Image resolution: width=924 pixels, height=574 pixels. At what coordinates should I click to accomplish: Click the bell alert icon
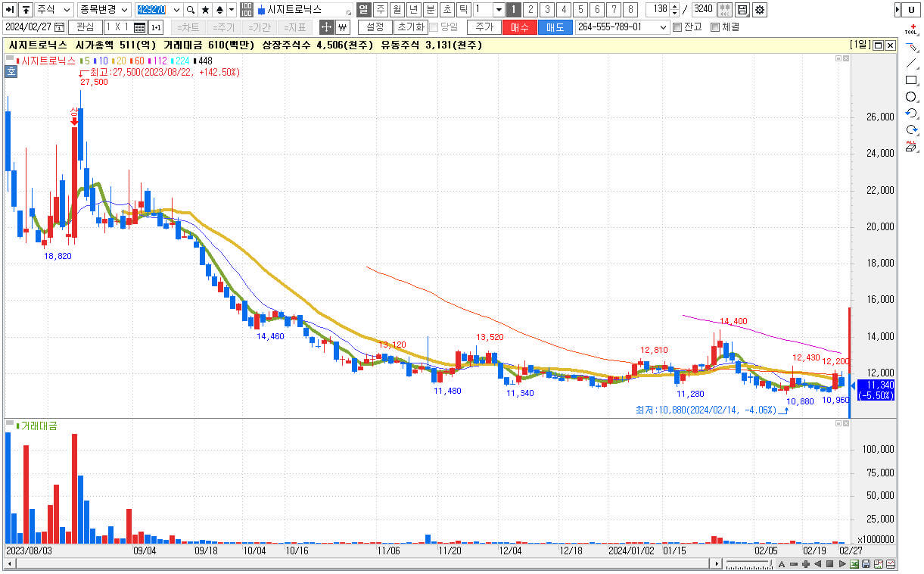point(219,10)
